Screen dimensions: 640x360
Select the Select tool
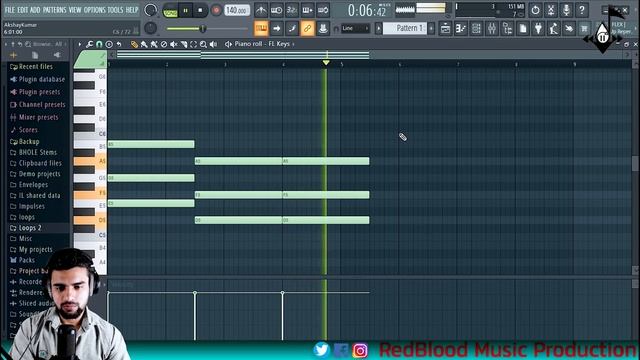click(x=193, y=44)
